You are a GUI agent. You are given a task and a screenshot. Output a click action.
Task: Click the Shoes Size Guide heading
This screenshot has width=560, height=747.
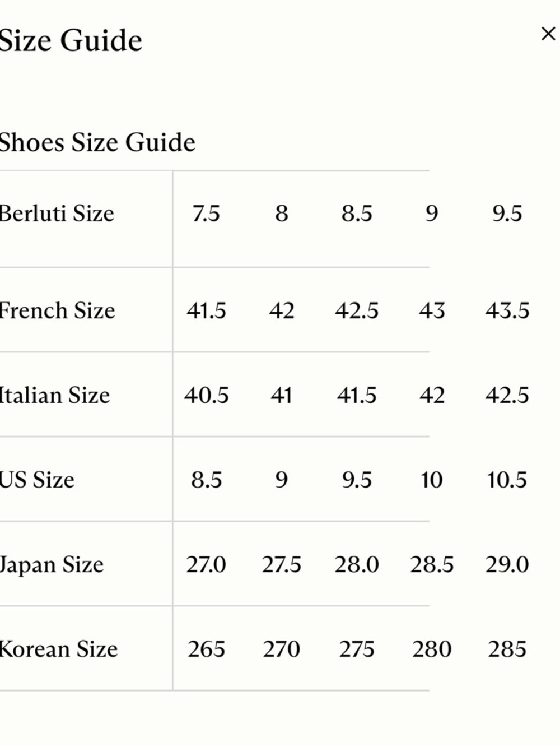[97, 142]
